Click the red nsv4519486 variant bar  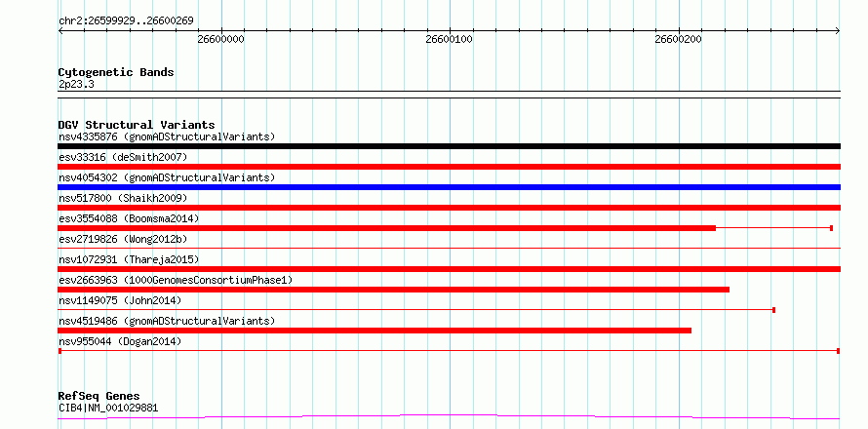(375, 331)
